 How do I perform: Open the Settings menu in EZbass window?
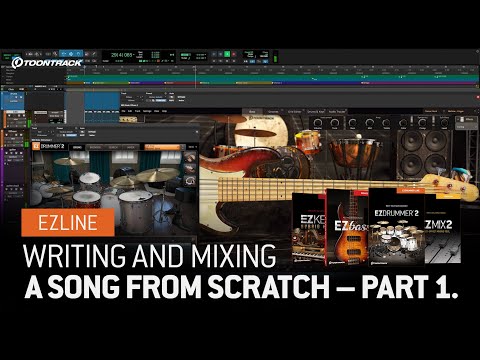[147, 111]
